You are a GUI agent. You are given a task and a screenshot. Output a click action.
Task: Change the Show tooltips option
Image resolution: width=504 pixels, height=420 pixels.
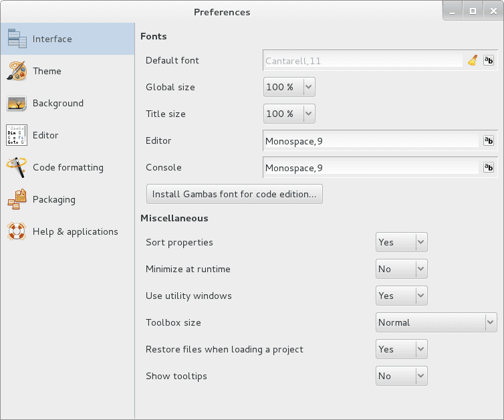tap(402, 376)
